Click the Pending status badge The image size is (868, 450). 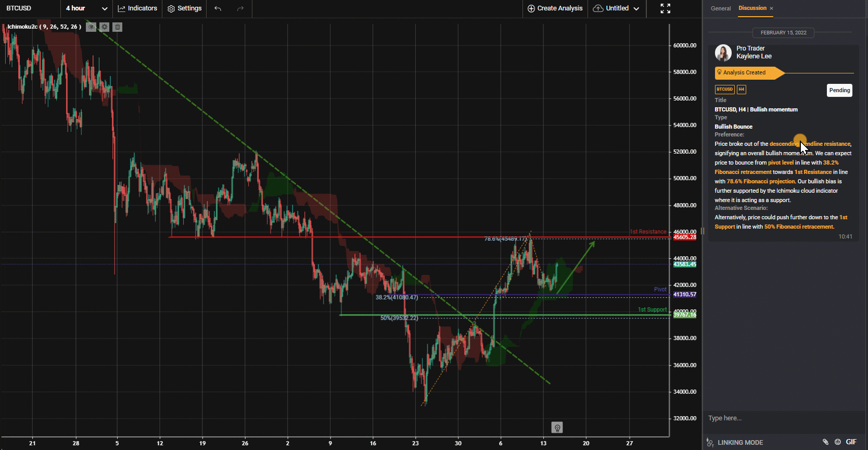(x=839, y=90)
